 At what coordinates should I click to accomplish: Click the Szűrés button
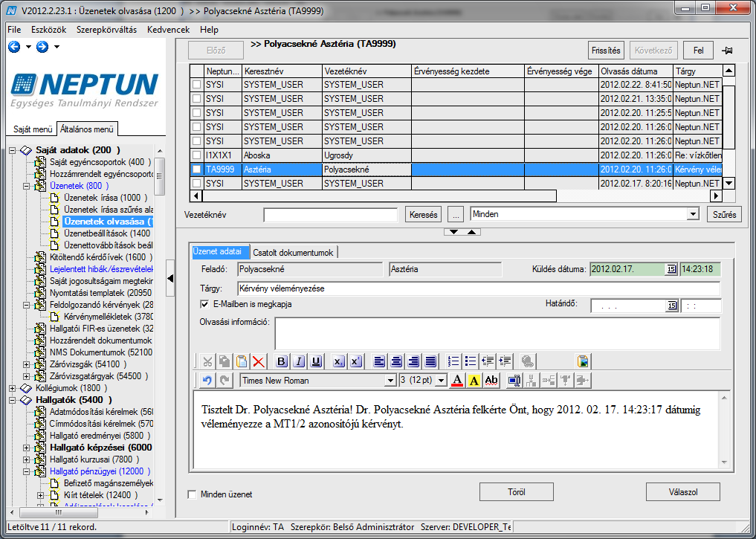pos(724,215)
